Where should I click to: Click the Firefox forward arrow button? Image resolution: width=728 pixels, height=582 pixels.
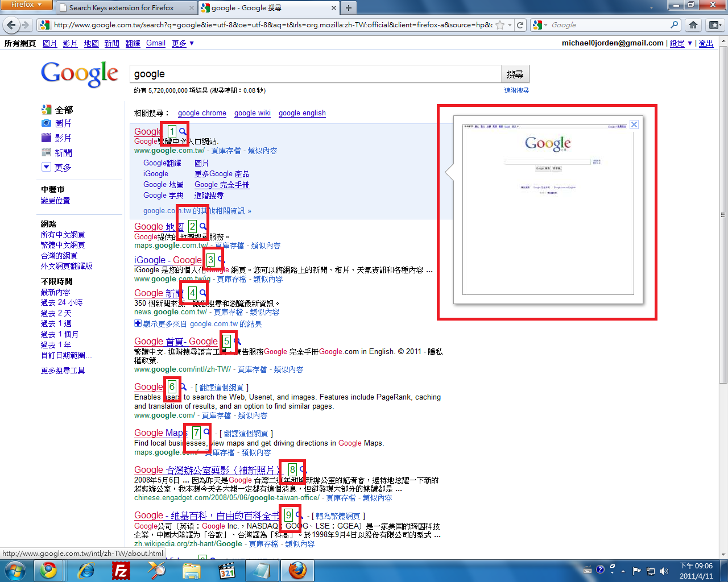(x=25, y=24)
